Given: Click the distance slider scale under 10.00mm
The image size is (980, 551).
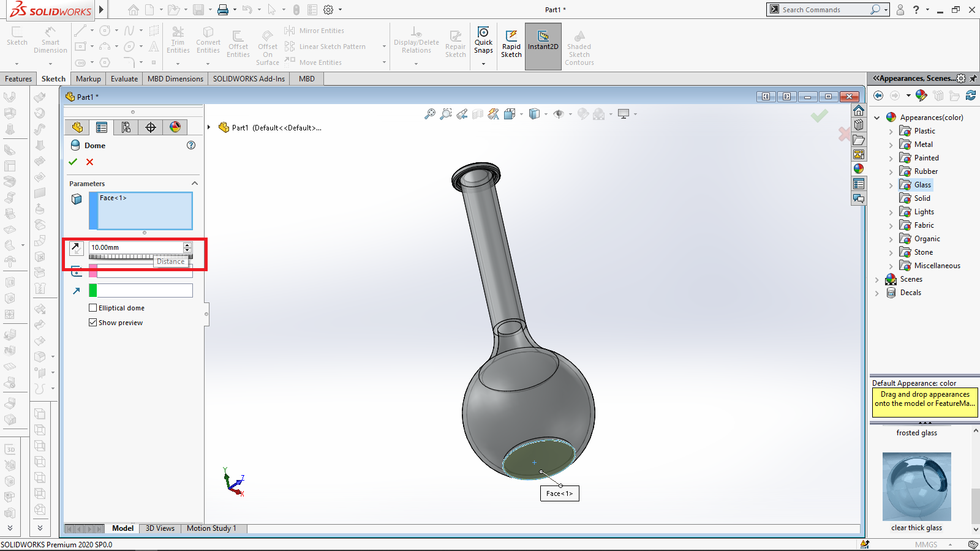Looking at the screenshot, I should pyautogui.click(x=123, y=257).
